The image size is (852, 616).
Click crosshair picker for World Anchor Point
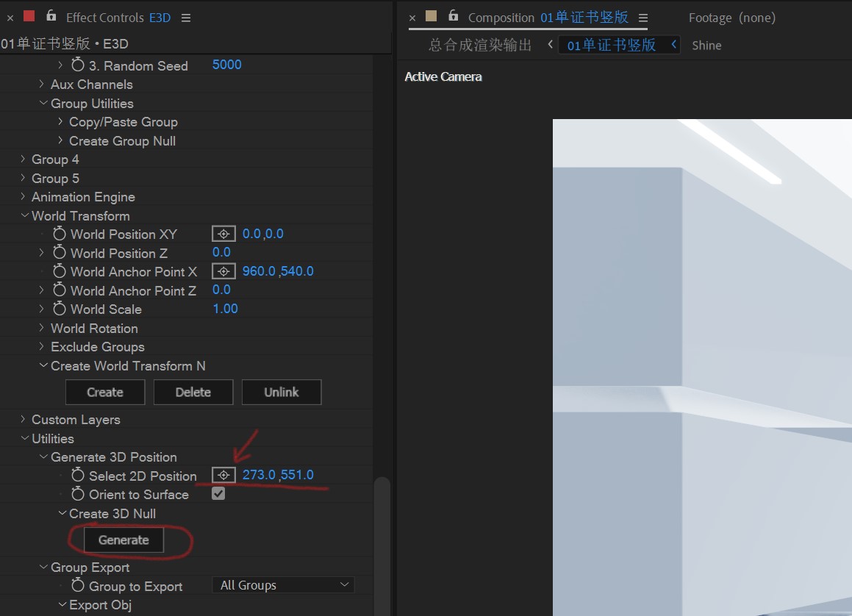(x=223, y=271)
